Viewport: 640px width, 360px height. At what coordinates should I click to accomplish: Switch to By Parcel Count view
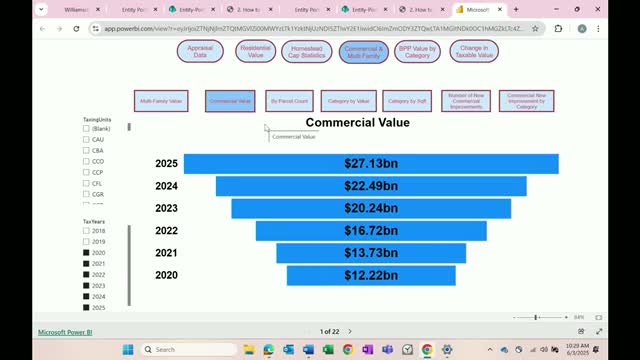pyautogui.click(x=289, y=101)
